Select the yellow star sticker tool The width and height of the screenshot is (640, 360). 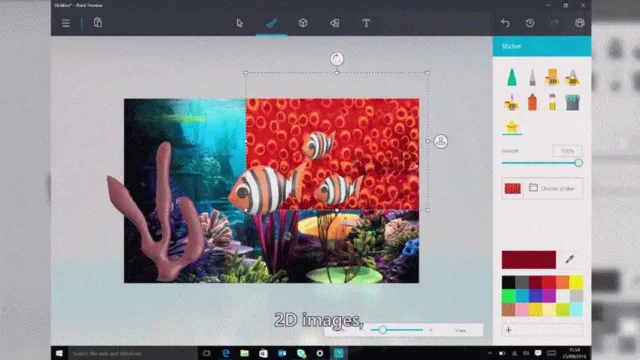[x=512, y=127]
